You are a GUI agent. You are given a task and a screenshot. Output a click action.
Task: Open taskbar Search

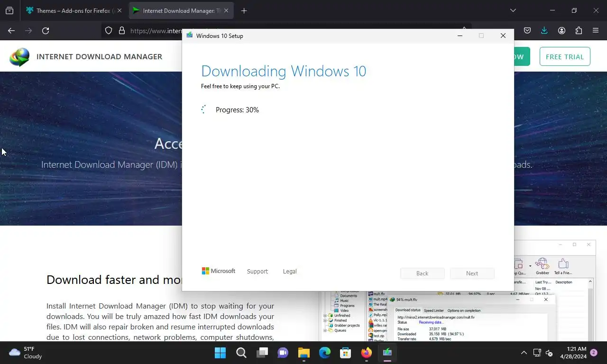[241, 353]
